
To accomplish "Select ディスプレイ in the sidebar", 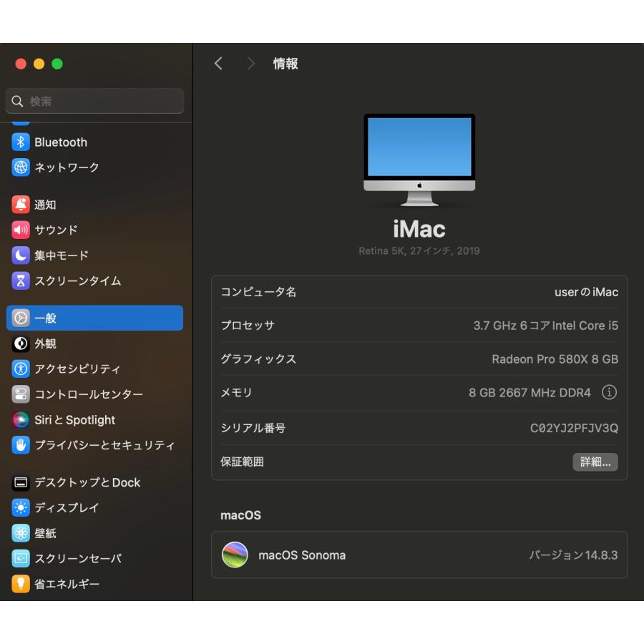I will (x=95, y=507).
